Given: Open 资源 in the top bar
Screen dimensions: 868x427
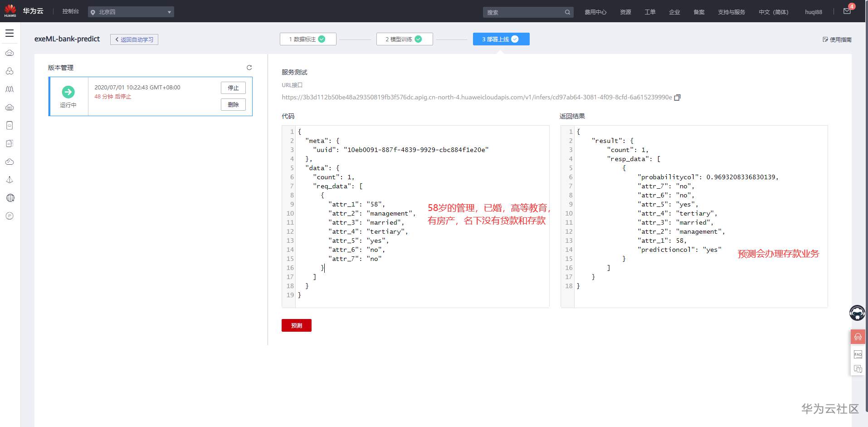Looking at the screenshot, I should [x=625, y=12].
